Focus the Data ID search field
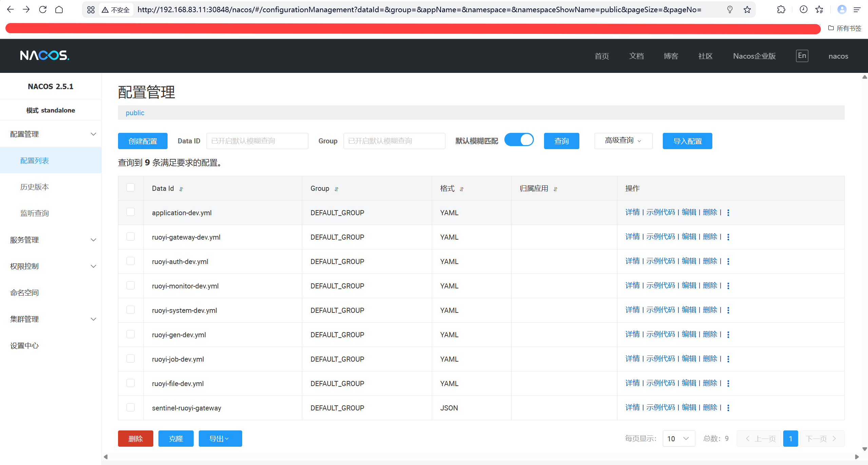Screen dimensions: 868x465 [257, 141]
